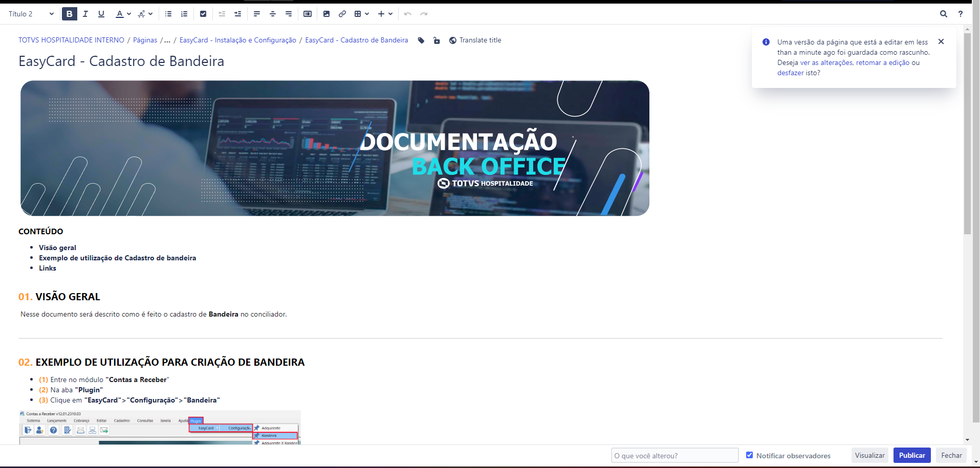Click the info icon in the notification
The width and height of the screenshot is (980, 468).
(x=766, y=42)
